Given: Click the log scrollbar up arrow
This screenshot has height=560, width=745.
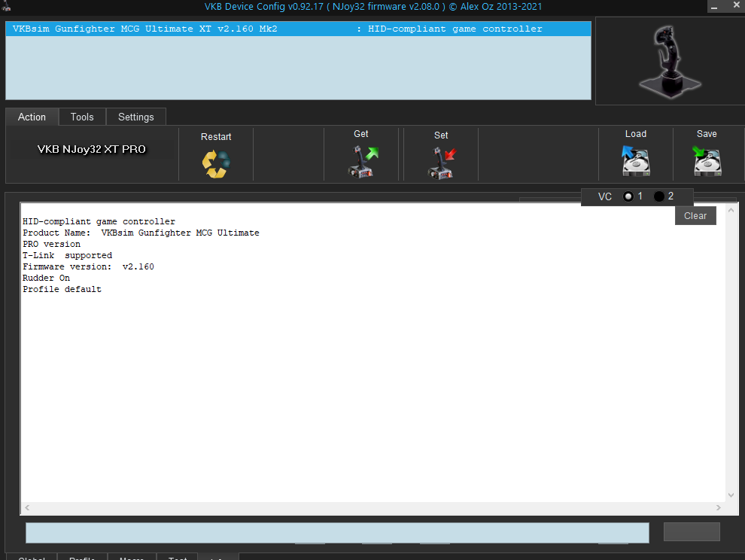Looking at the screenshot, I should point(731,210).
